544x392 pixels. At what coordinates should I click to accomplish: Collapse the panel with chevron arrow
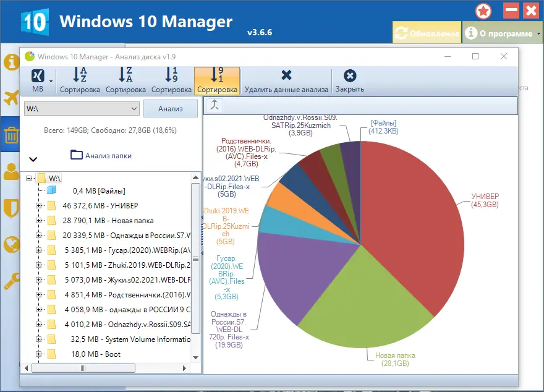click(x=33, y=160)
